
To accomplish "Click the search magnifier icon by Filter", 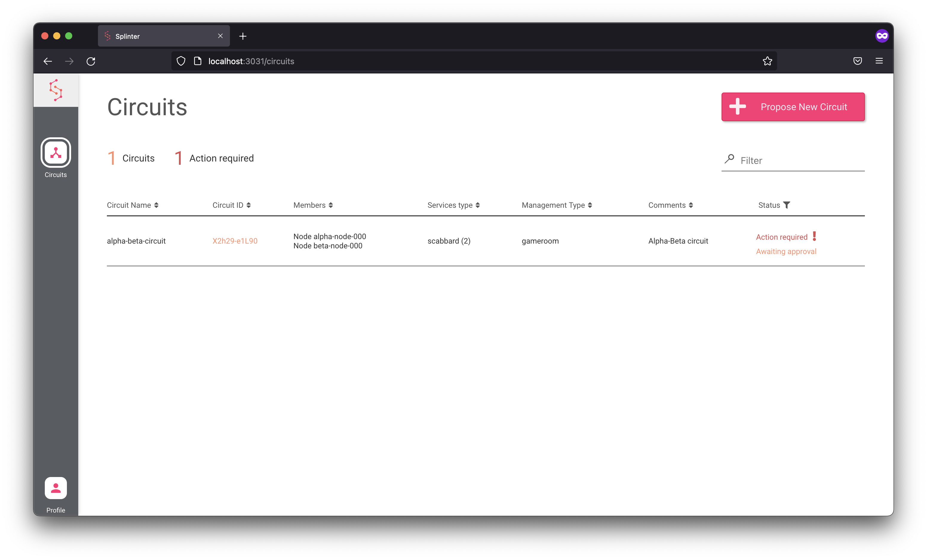I will 729,159.
